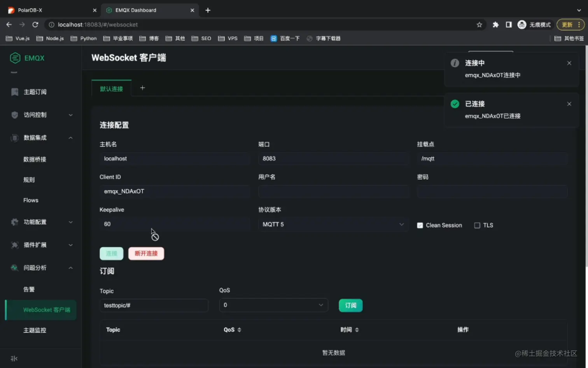Click the 问题分析 pulse icon
Image resolution: width=588 pixels, height=368 pixels.
15,268
